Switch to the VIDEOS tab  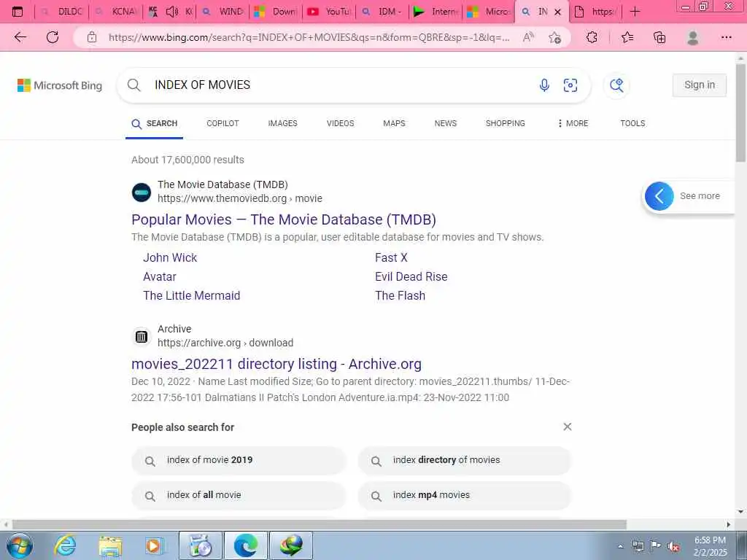click(x=340, y=123)
